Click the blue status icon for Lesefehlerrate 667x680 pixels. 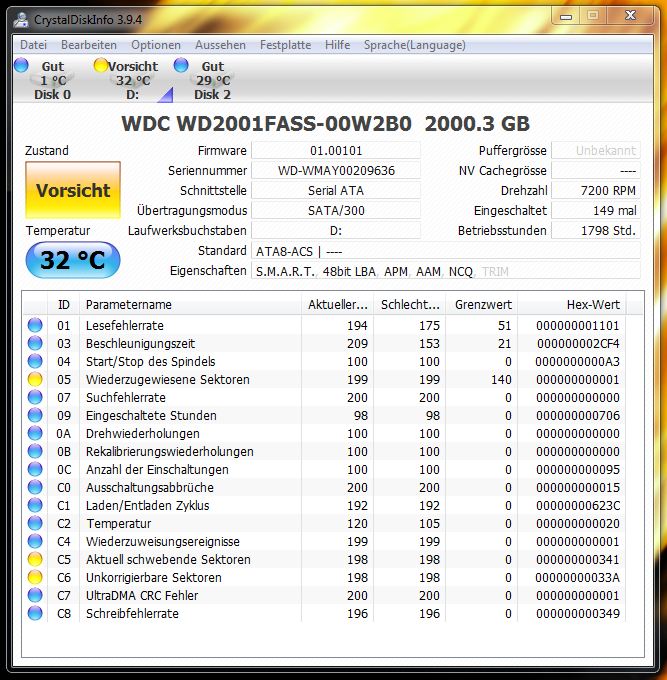[35, 325]
